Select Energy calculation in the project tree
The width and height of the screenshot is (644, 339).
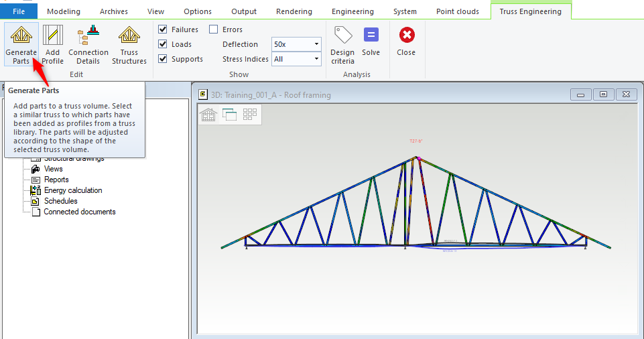point(73,190)
